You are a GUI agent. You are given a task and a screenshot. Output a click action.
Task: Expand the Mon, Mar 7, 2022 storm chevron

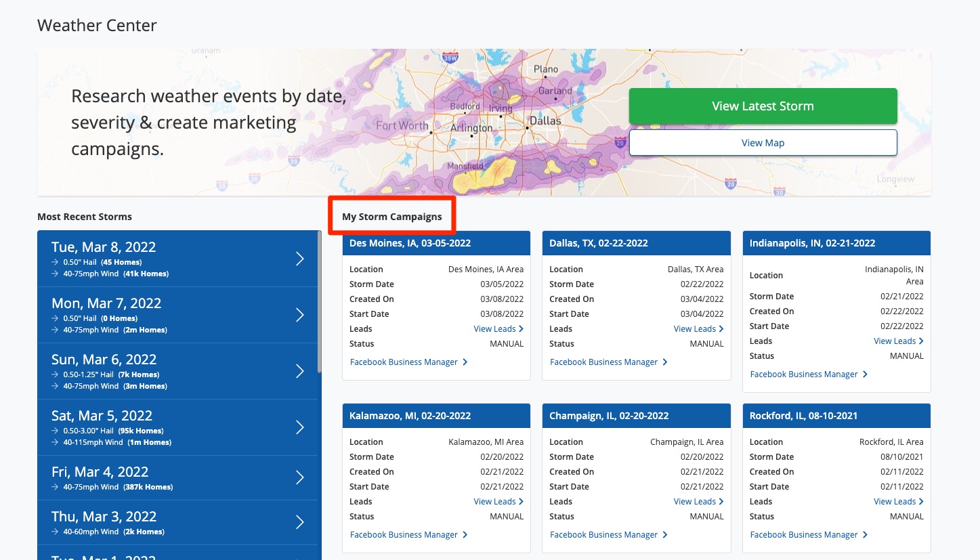coord(300,315)
